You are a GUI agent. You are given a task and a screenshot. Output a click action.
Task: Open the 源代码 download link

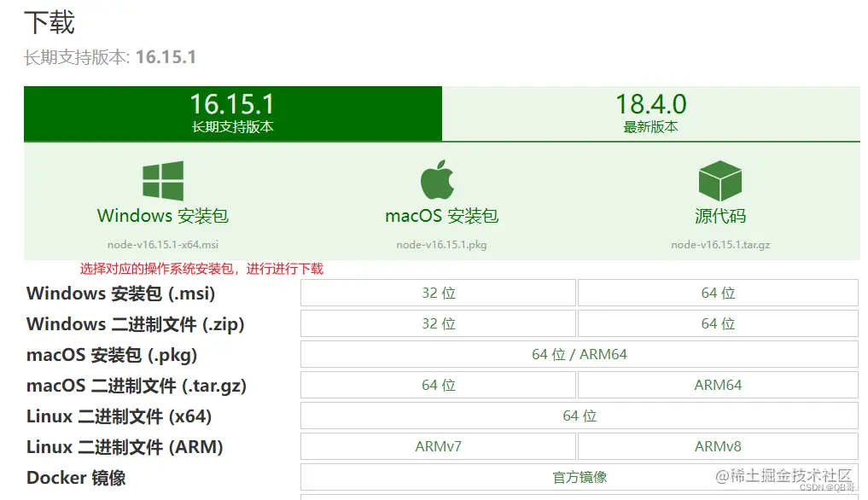click(x=720, y=216)
